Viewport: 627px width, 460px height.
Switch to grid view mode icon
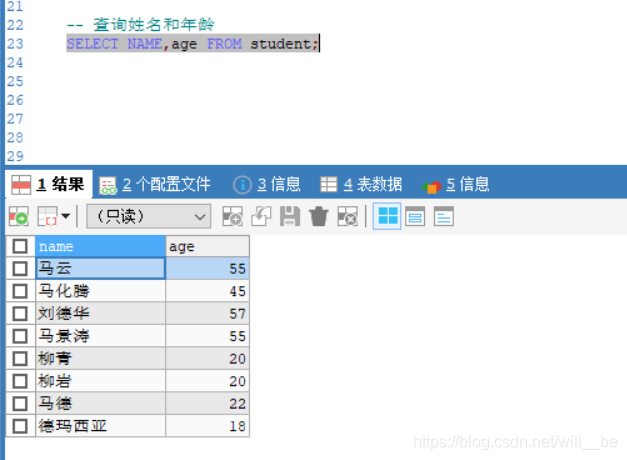387,216
